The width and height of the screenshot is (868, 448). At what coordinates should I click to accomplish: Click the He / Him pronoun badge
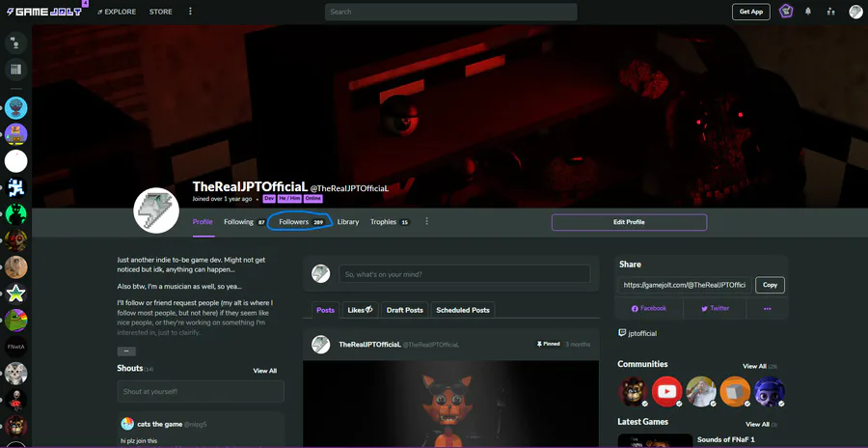click(x=289, y=199)
